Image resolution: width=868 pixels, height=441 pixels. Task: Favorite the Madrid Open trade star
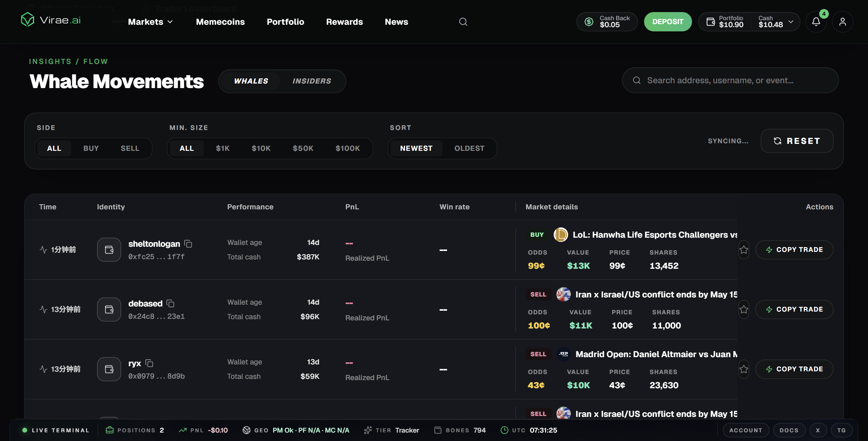coord(744,369)
